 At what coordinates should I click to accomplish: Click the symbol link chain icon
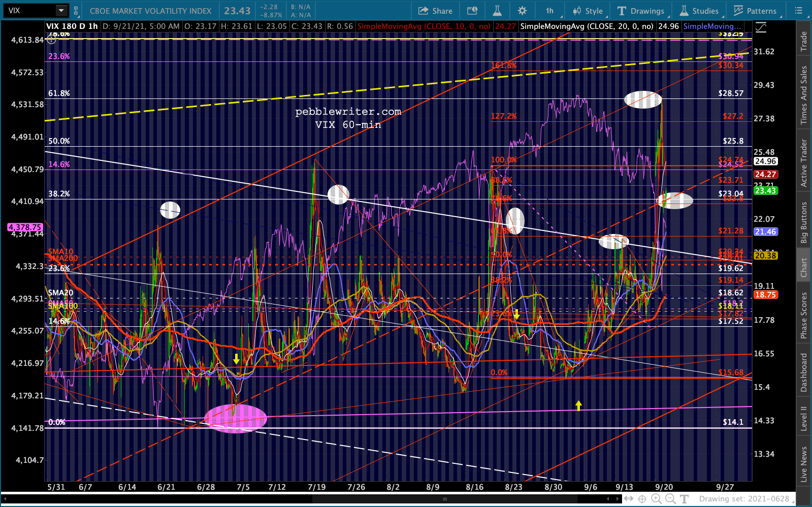pos(76,11)
